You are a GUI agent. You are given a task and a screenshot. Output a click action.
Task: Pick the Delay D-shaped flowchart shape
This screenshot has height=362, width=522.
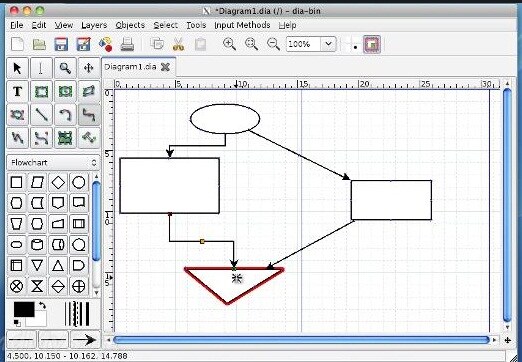point(79,265)
